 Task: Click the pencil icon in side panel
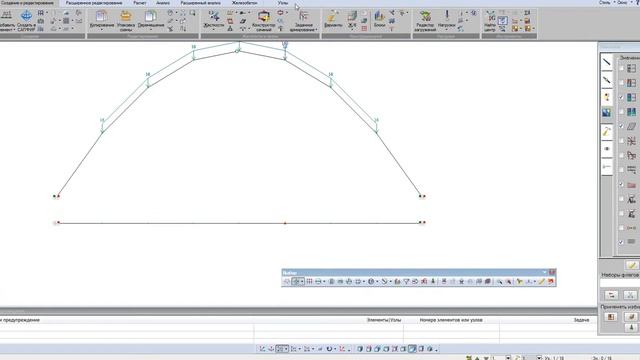coord(607,131)
